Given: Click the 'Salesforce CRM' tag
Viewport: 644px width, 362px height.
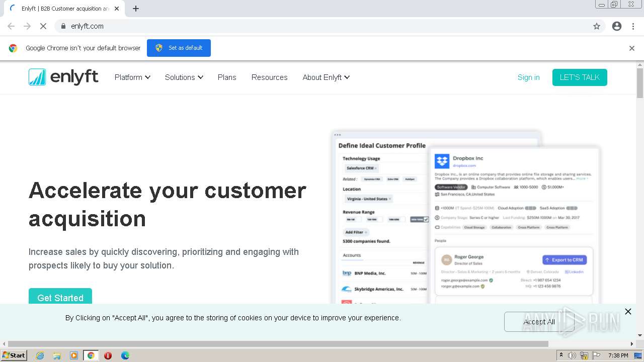Looking at the screenshot, I should point(361,168).
